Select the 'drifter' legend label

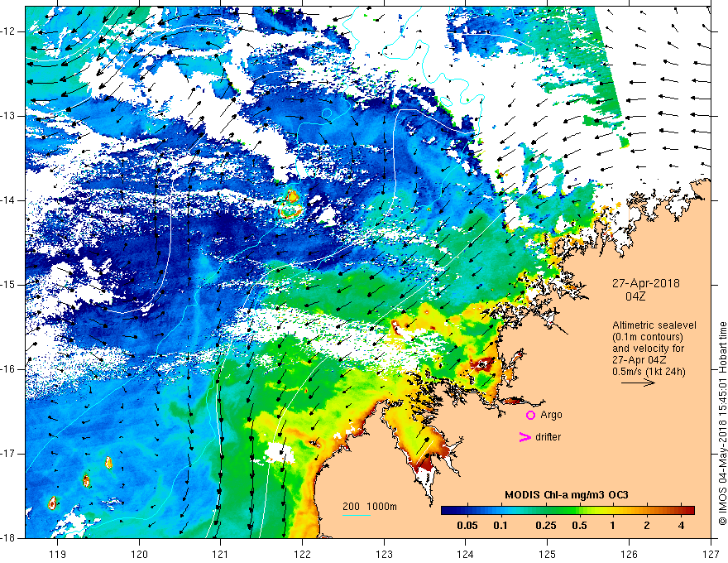click(548, 437)
